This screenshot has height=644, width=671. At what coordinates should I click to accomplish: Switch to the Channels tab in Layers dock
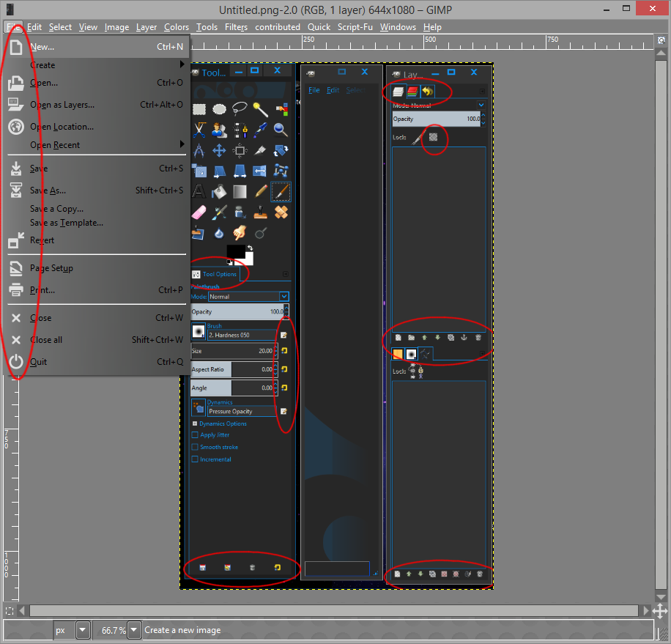pyautogui.click(x=412, y=91)
